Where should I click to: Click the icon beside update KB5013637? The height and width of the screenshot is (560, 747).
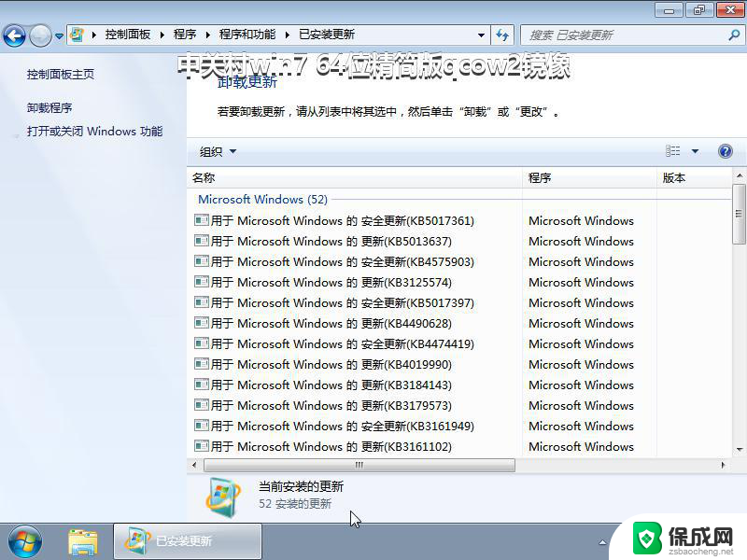(202, 241)
